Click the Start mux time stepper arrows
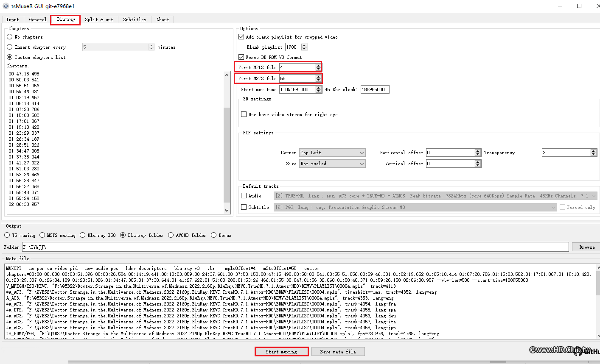 tap(318, 89)
